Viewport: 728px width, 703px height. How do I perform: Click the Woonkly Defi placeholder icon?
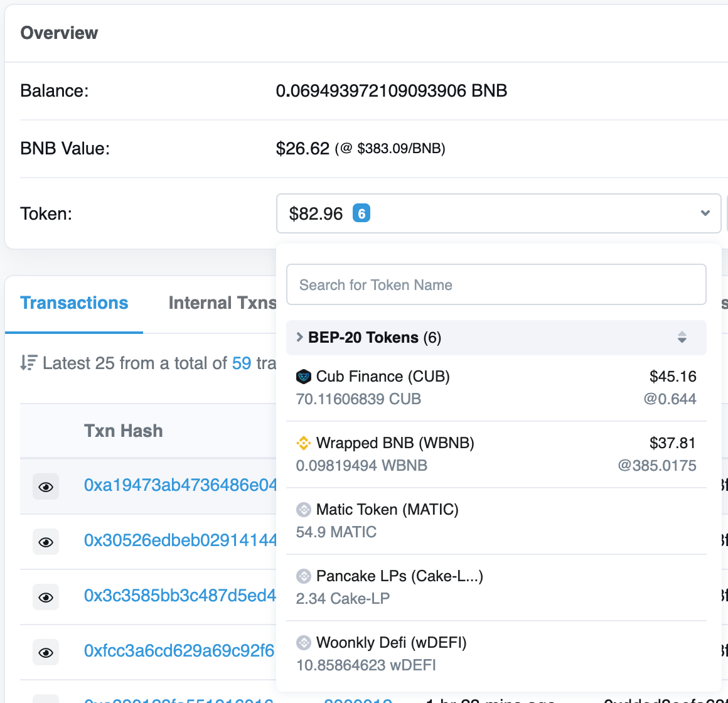304,643
